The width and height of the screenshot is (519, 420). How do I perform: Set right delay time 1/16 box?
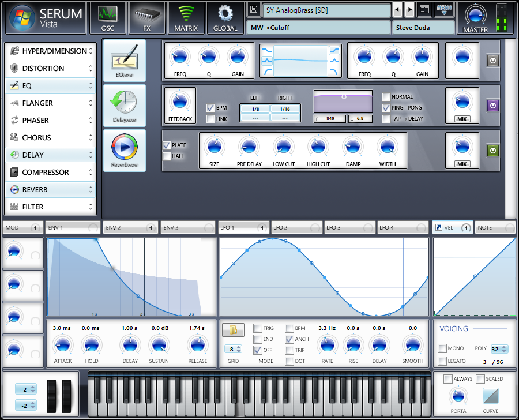coord(285,108)
